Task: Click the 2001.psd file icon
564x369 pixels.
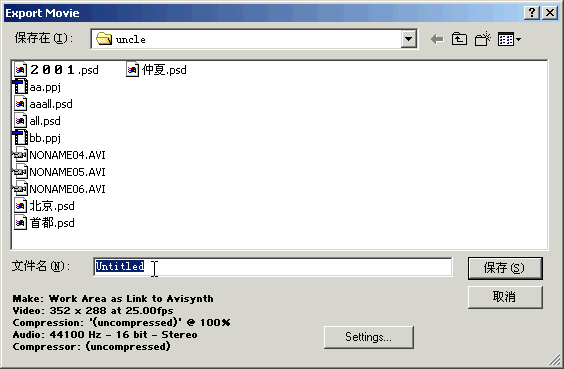Action: click(21, 70)
